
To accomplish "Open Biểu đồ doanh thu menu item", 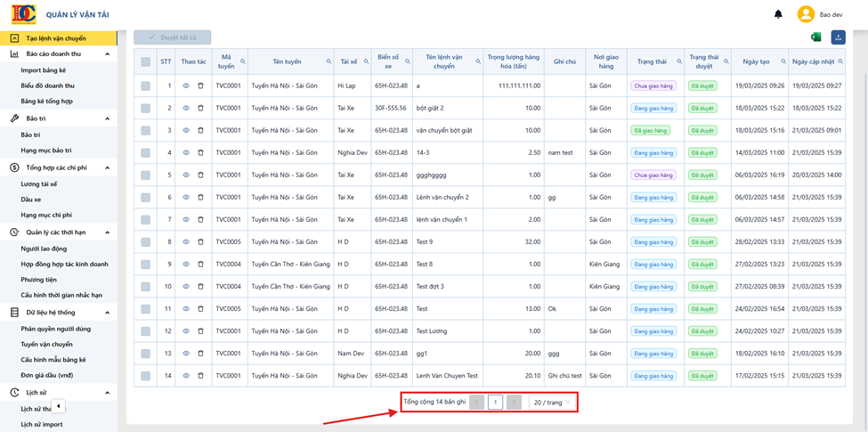I will click(x=47, y=86).
